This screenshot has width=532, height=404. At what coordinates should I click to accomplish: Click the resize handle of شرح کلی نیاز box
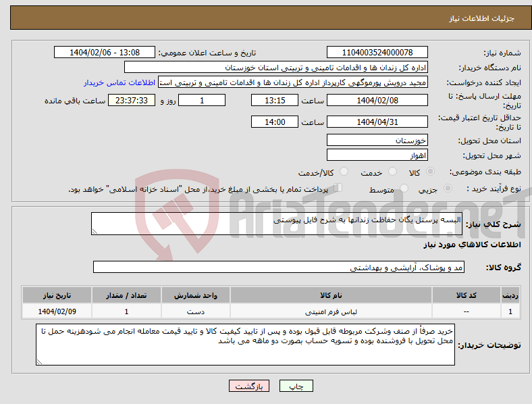tap(95, 232)
